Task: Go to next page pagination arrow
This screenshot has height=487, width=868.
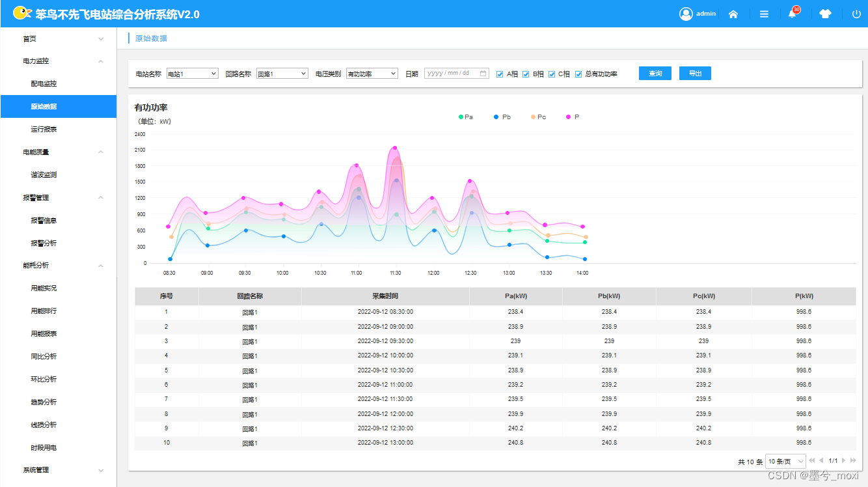Action: (x=844, y=460)
